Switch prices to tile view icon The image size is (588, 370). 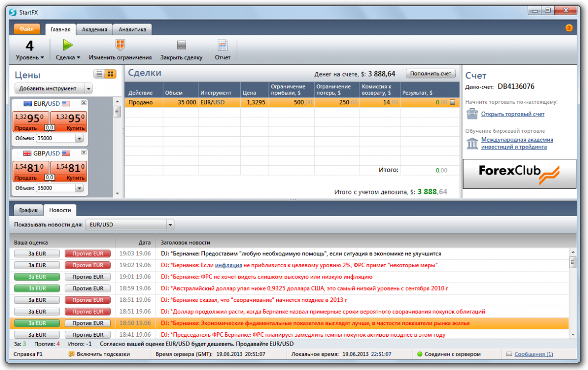[x=111, y=74]
